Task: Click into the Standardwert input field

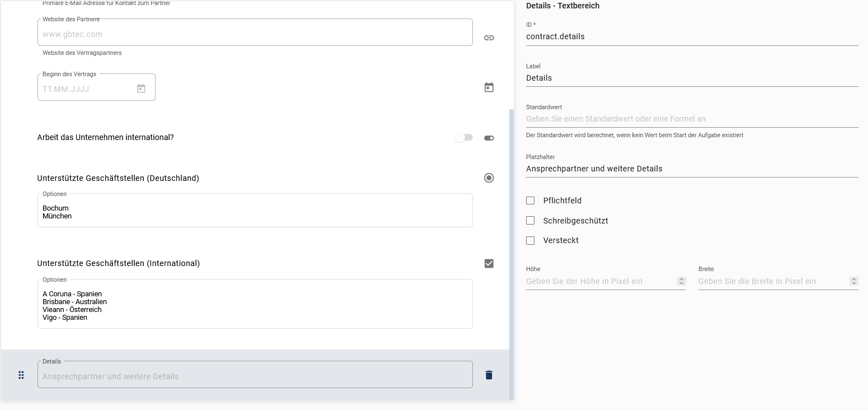Action: 691,119
